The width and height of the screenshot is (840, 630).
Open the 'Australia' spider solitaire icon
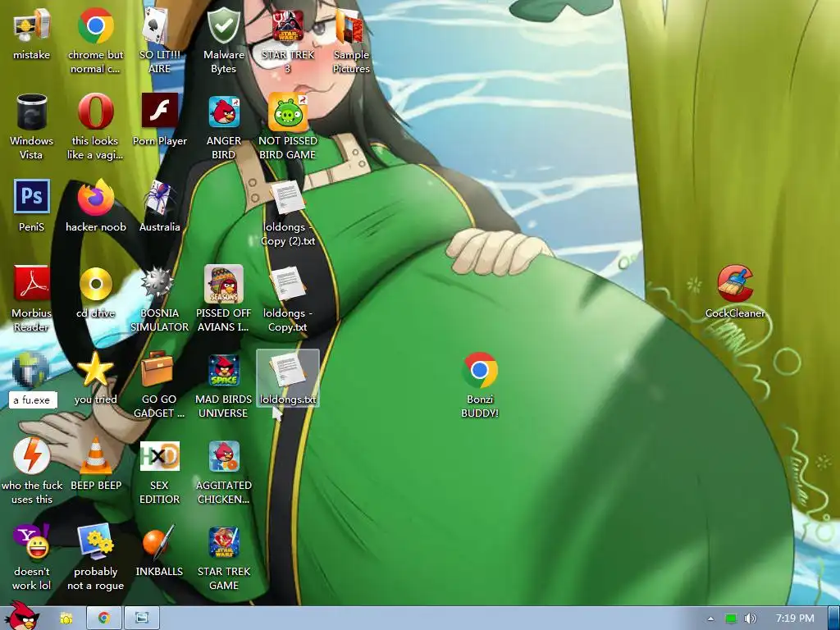(x=159, y=199)
